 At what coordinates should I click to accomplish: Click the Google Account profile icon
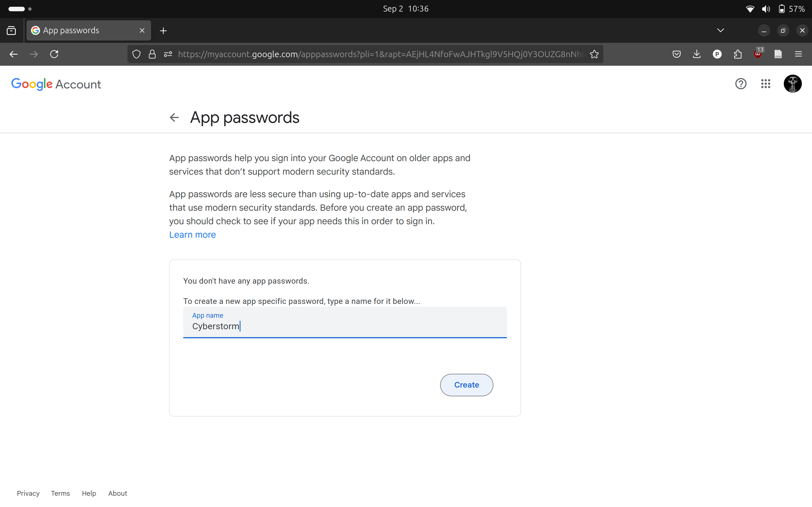click(x=792, y=84)
